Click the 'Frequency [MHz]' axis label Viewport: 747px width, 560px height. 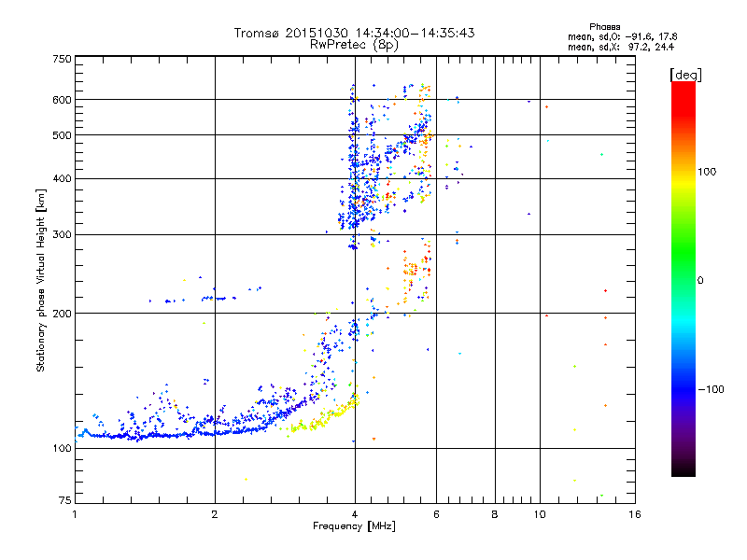coord(354,526)
